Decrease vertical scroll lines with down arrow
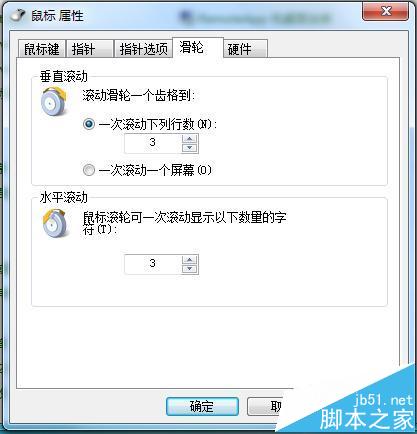 coord(190,148)
